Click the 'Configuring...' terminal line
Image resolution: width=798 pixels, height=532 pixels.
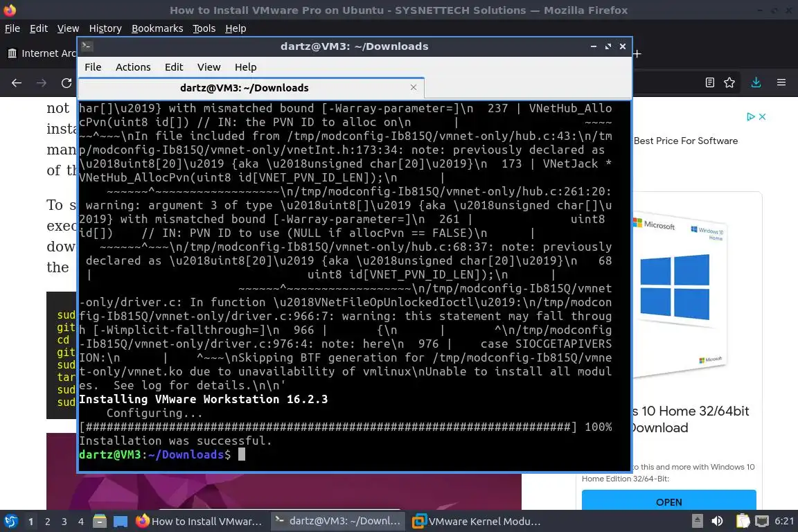coord(154,414)
